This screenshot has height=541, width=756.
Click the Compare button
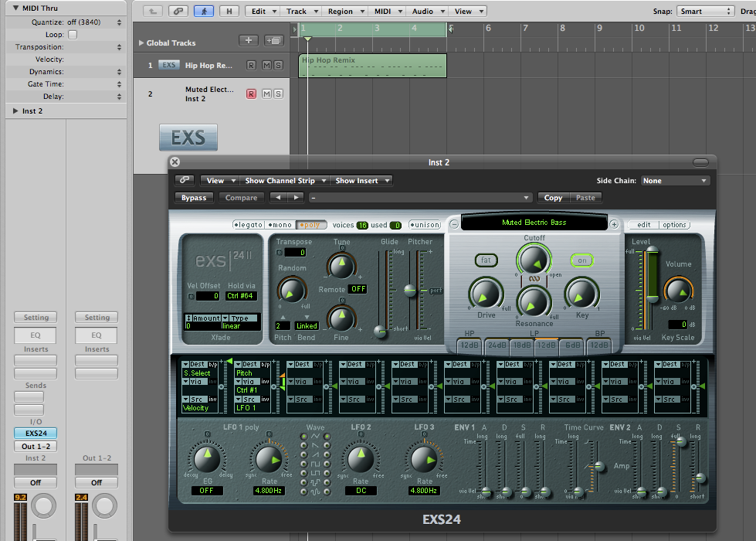click(x=241, y=197)
